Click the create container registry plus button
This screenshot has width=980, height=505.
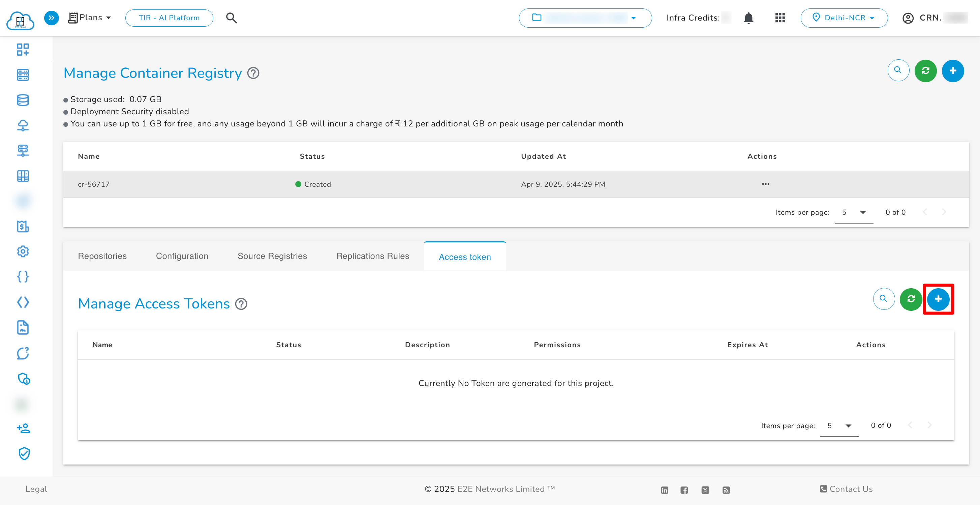pyautogui.click(x=952, y=71)
